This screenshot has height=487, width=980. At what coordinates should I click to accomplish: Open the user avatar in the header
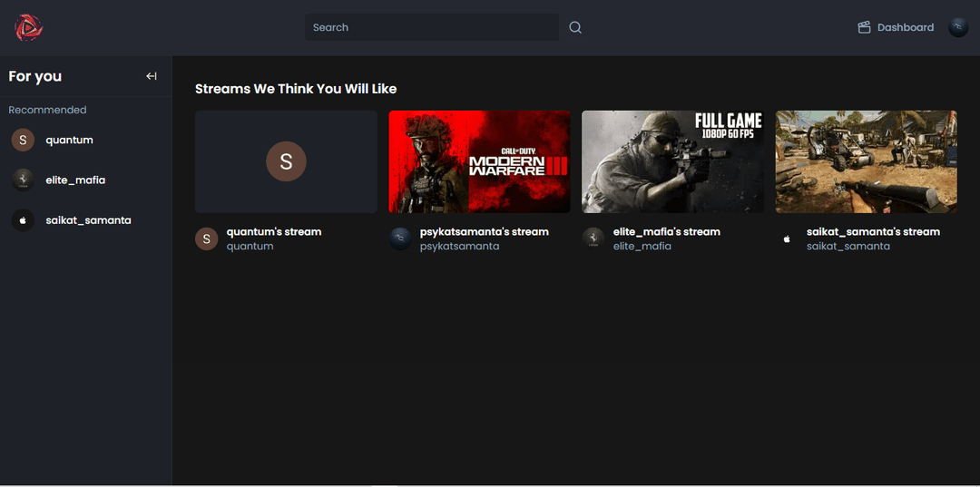958,27
